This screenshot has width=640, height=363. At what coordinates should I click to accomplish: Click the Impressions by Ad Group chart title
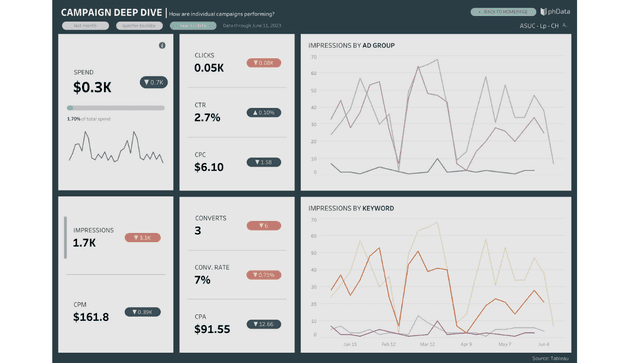351,45
